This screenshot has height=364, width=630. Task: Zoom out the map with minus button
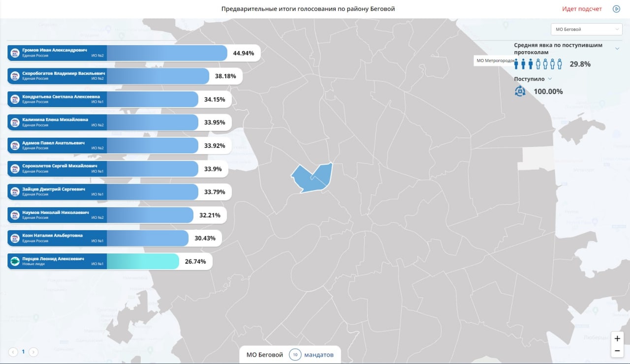click(x=617, y=351)
